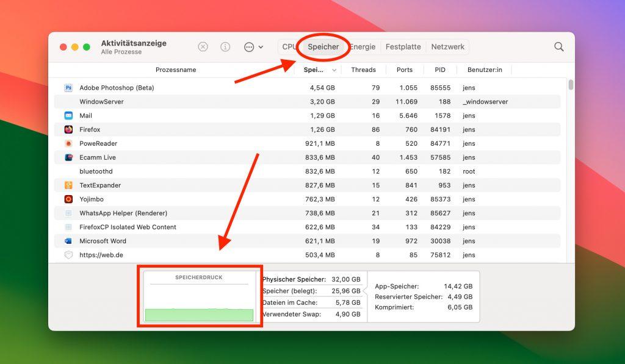
Task: Click the process list vertical scrollbar
Action: [x=571, y=85]
